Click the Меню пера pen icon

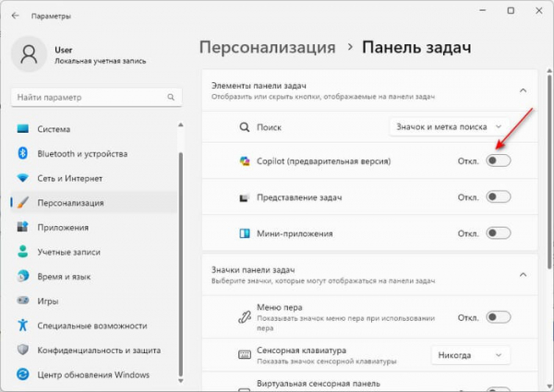point(245,317)
